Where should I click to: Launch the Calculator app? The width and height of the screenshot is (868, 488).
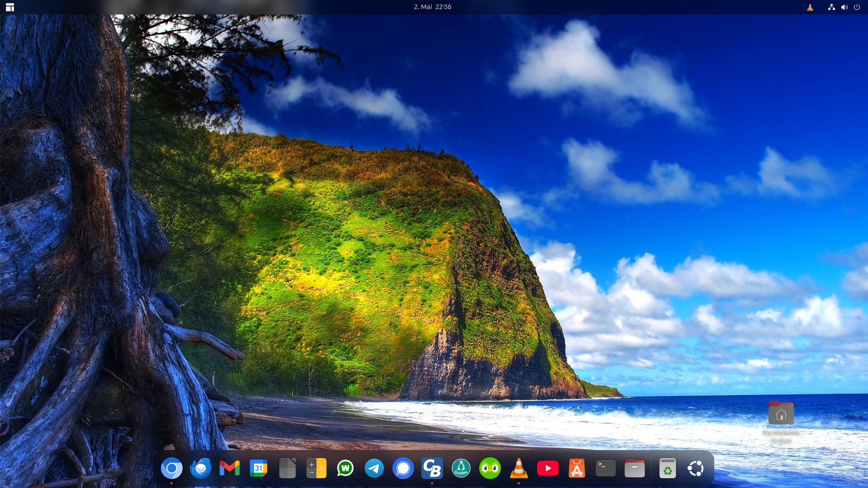click(316, 469)
